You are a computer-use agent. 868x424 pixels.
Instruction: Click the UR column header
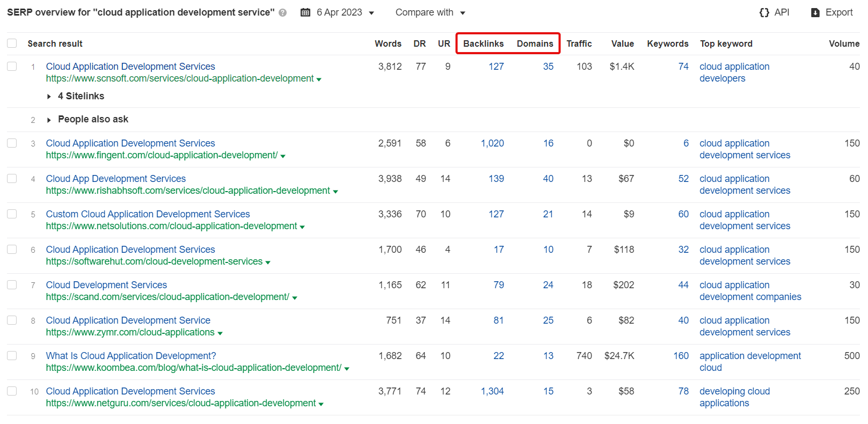(x=444, y=43)
